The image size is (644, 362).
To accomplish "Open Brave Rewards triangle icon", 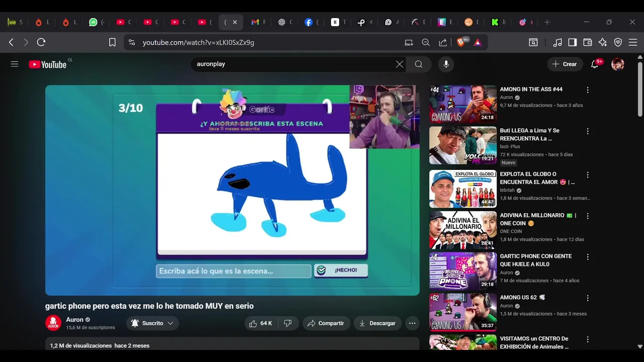I will point(478,43).
